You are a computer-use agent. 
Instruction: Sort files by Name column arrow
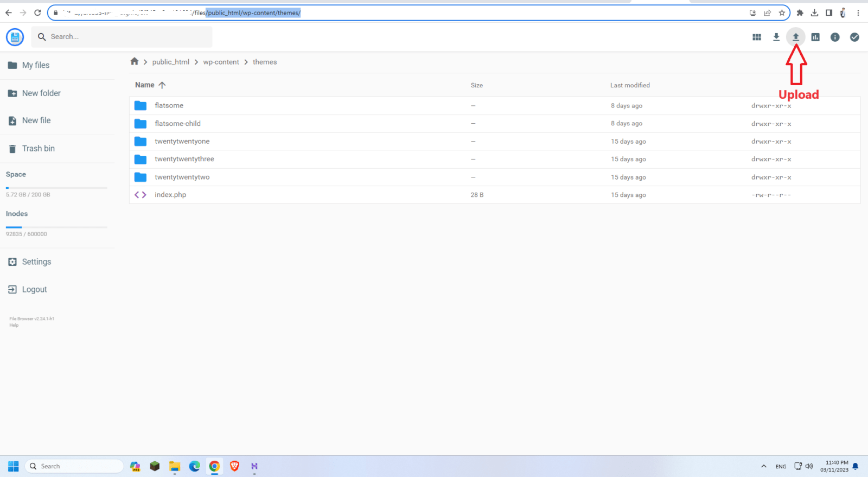click(x=162, y=85)
